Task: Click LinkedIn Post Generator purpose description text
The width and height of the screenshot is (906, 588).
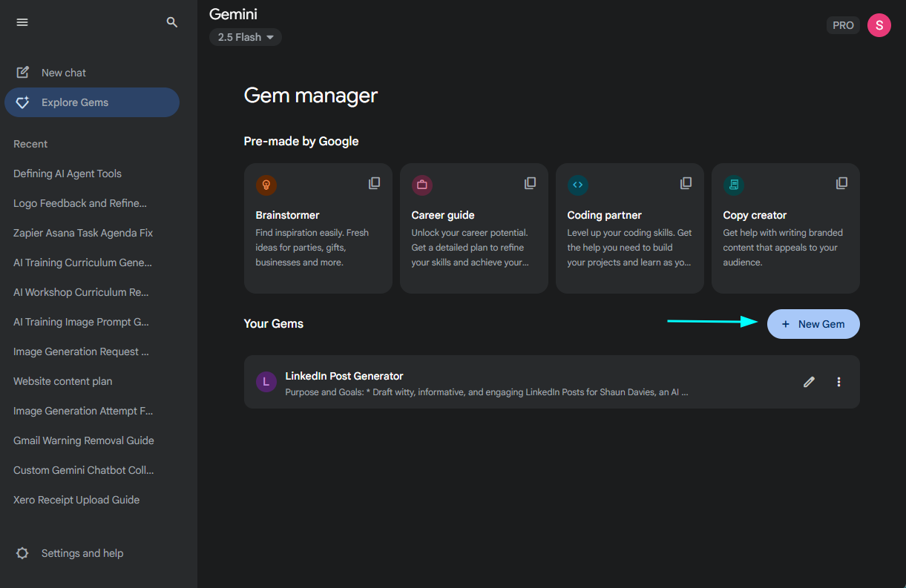Action: point(487,392)
